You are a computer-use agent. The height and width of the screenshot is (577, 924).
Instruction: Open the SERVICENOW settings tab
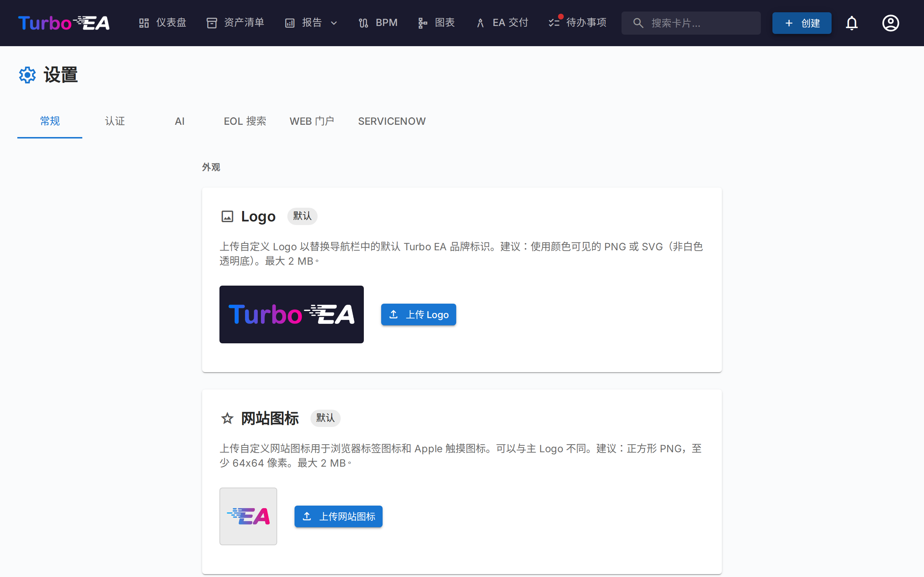click(392, 121)
